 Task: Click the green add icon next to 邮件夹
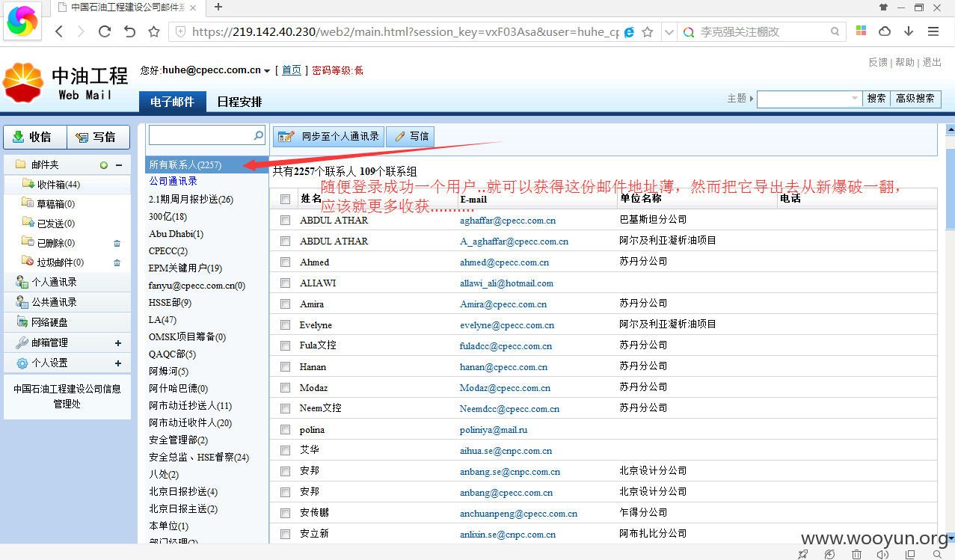(x=103, y=164)
